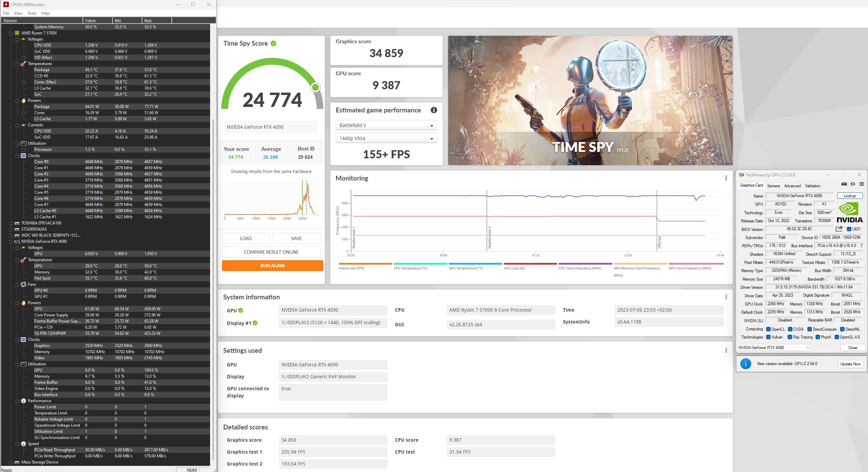Collapse AMD Ryzen 7 5700X tree node
Screen dimensions: 868x472
click(x=11, y=33)
